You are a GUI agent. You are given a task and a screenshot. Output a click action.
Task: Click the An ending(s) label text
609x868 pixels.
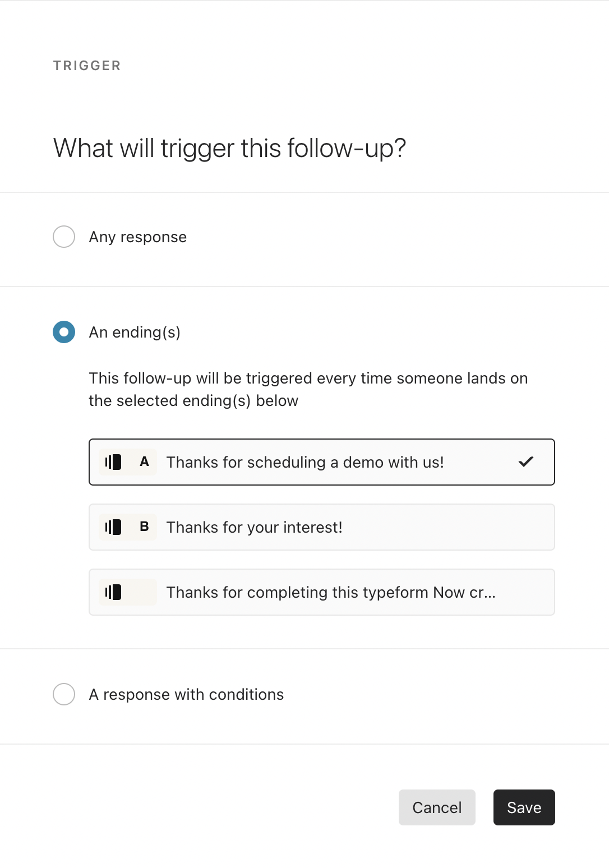[x=135, y=333]
